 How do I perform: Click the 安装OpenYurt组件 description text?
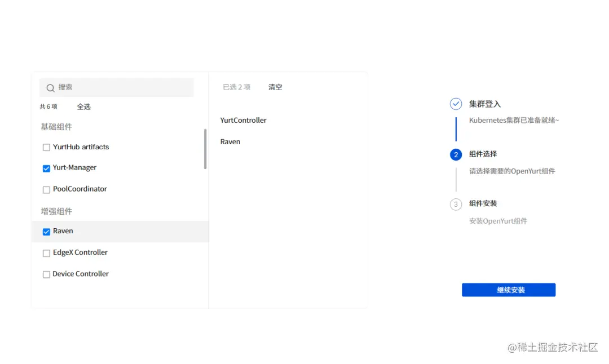[498, 221]
